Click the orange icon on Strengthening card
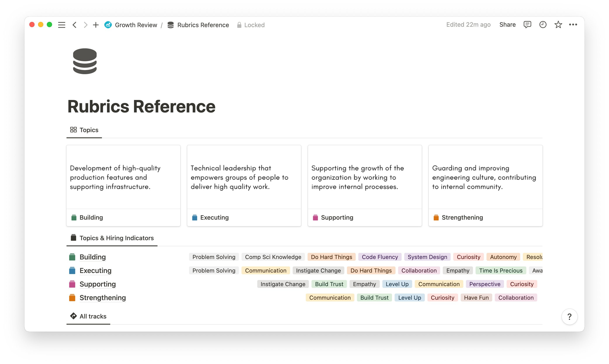 click(436, 217)
